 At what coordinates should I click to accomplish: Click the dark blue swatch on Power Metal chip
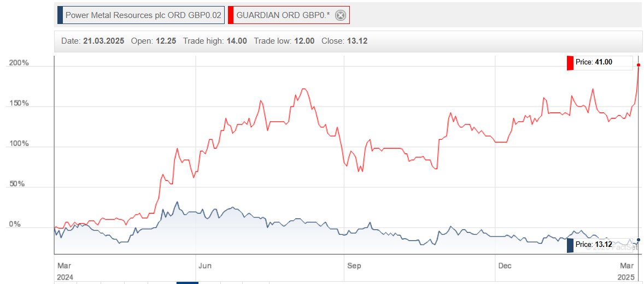[60, 16]
